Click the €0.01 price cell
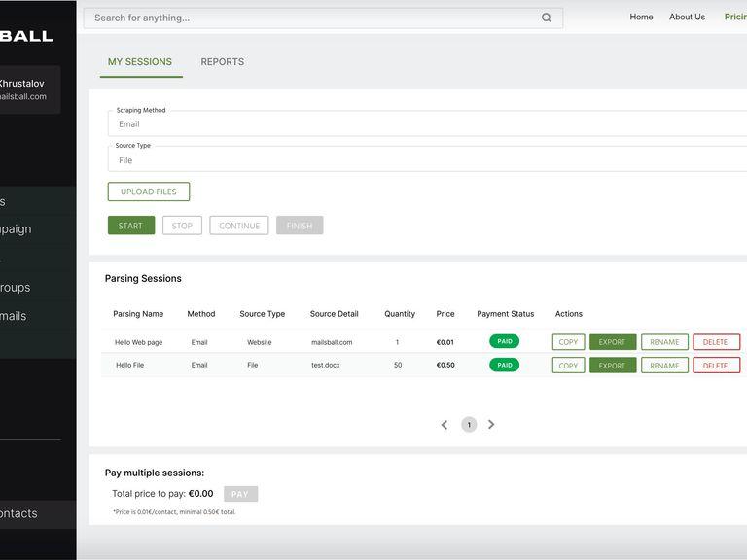The image size is (747, 560). click(445, 342)
